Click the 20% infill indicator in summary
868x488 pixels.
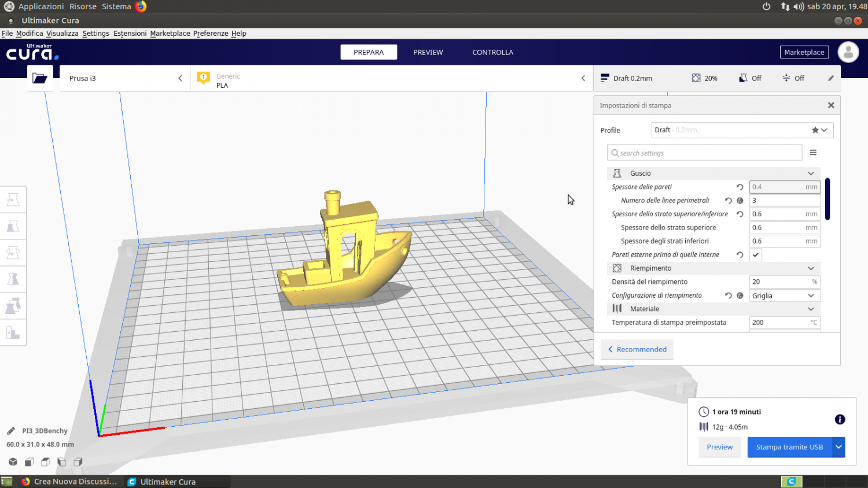705,78
